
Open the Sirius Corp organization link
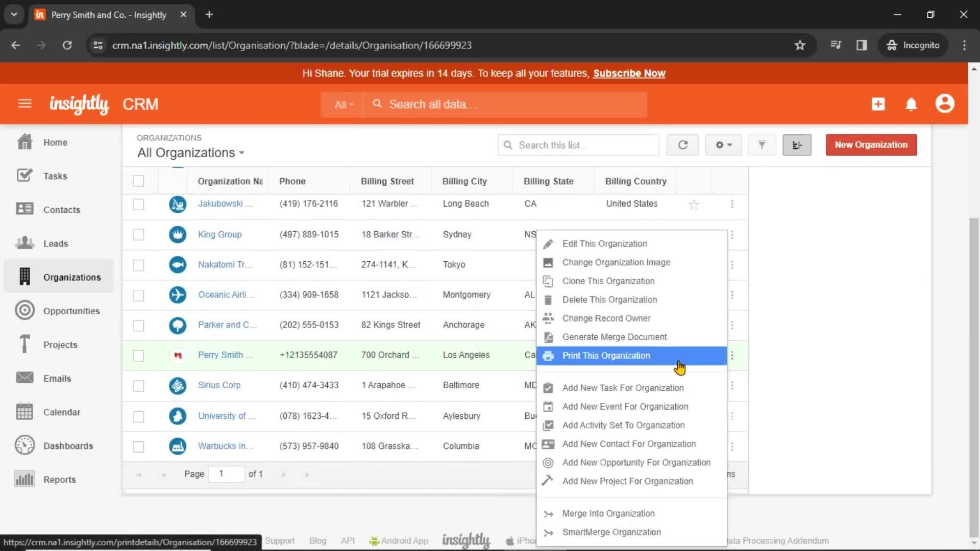pos(219,385)
